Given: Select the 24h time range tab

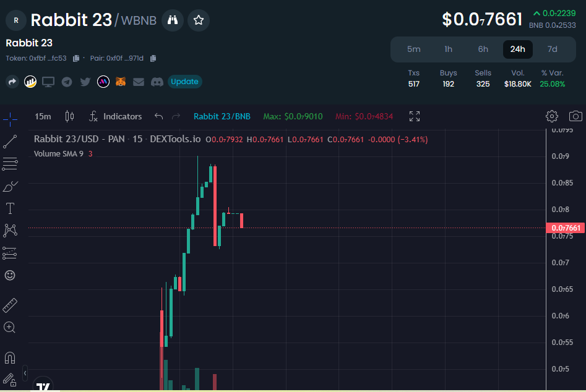Looking at the screenshot, I should pyautogui.click(x=517, y=49).
